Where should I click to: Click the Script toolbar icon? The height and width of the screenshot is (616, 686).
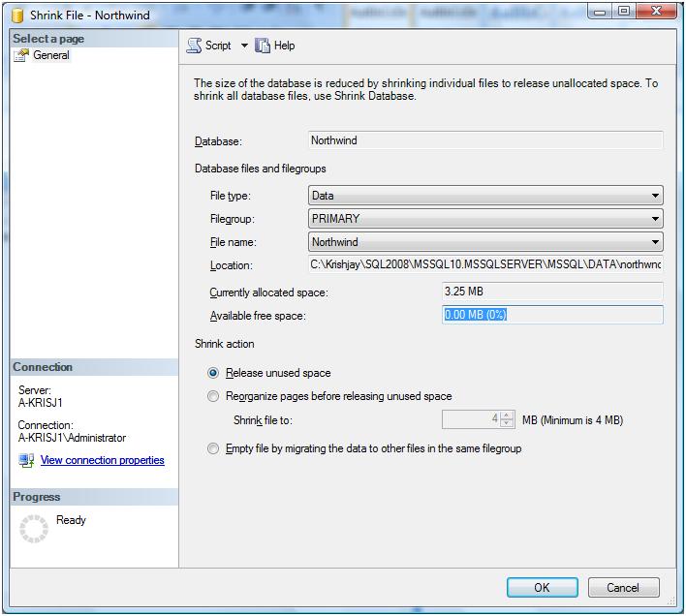194,46
